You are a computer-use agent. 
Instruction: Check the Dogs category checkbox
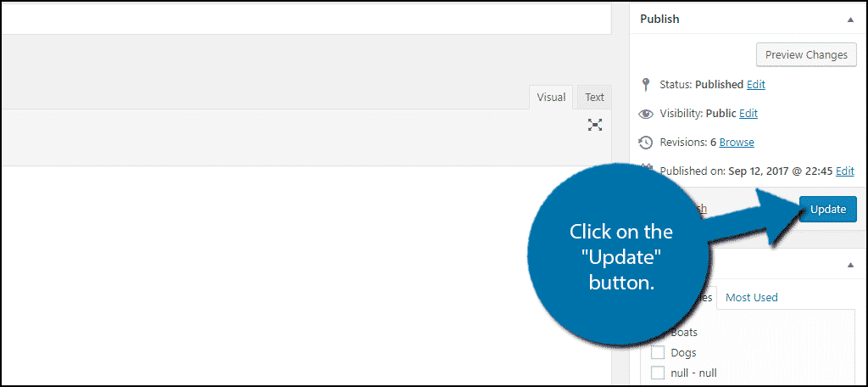click(657, 353)
